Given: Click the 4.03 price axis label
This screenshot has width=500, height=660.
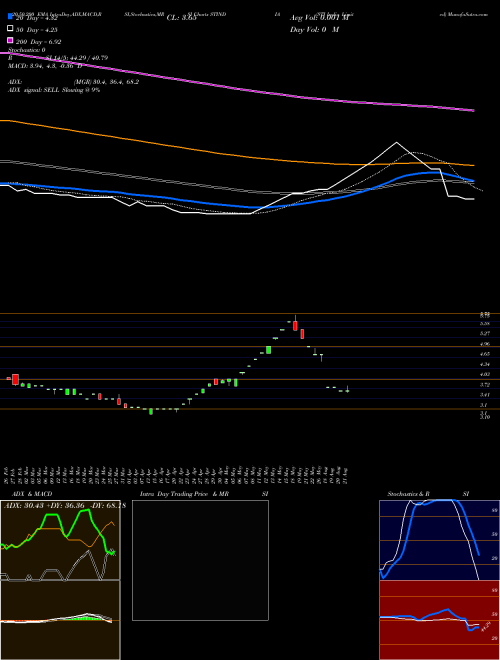Looking at the screenshot, I should tap(485, 374).
